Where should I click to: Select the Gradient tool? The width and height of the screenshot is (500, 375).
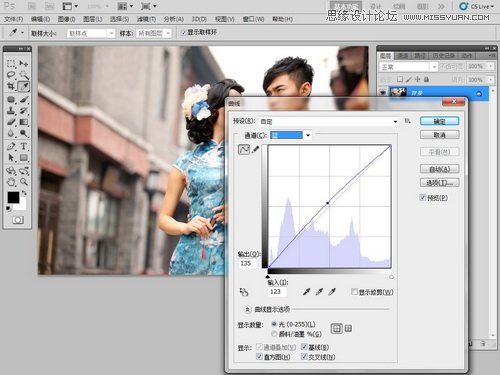click(24, 122)
